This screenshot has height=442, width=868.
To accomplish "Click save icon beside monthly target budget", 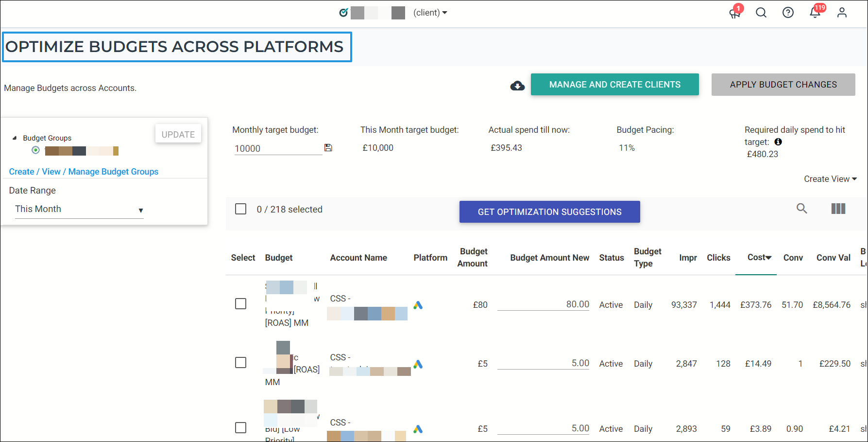I will click(328, 148).
